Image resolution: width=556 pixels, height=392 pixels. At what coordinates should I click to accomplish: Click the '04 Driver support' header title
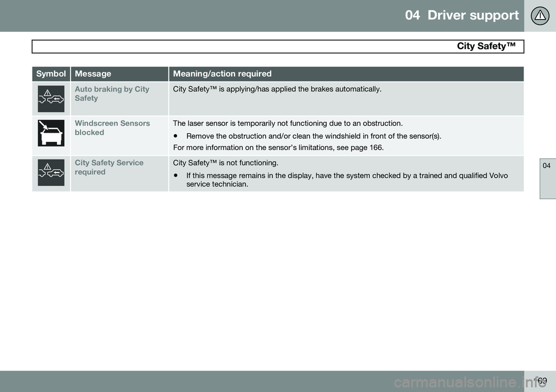click(462, 15)
